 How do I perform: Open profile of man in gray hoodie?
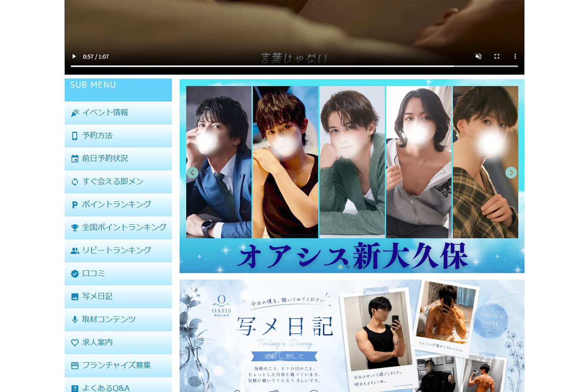419,162
